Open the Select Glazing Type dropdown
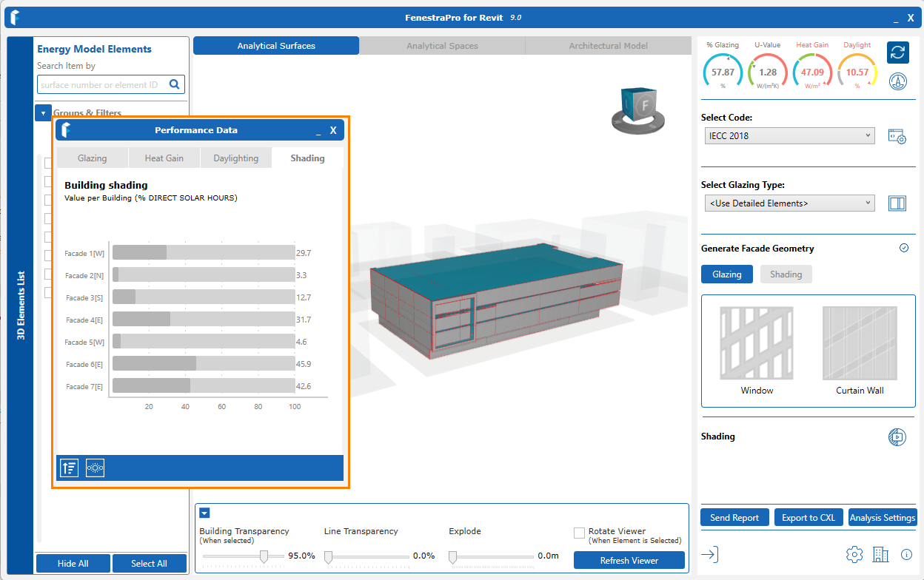This screenshot has height=580, width=924. (x=790, y=203)
